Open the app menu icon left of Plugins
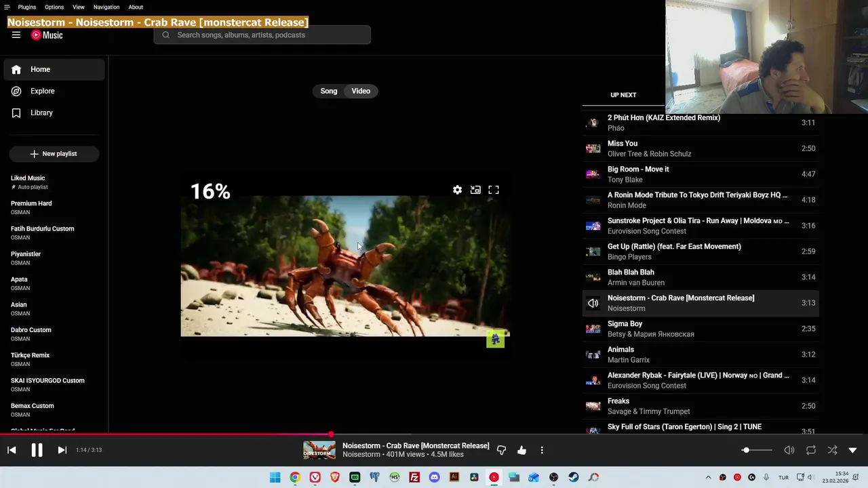The height and width of the screenshot is (488, 868). [7, 7]
